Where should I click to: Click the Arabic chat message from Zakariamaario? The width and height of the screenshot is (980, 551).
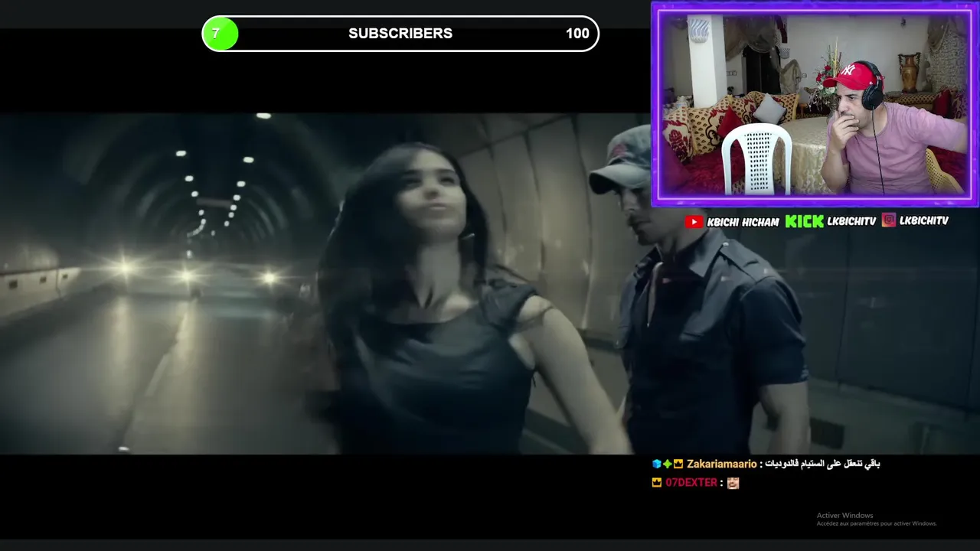(824, 464)
